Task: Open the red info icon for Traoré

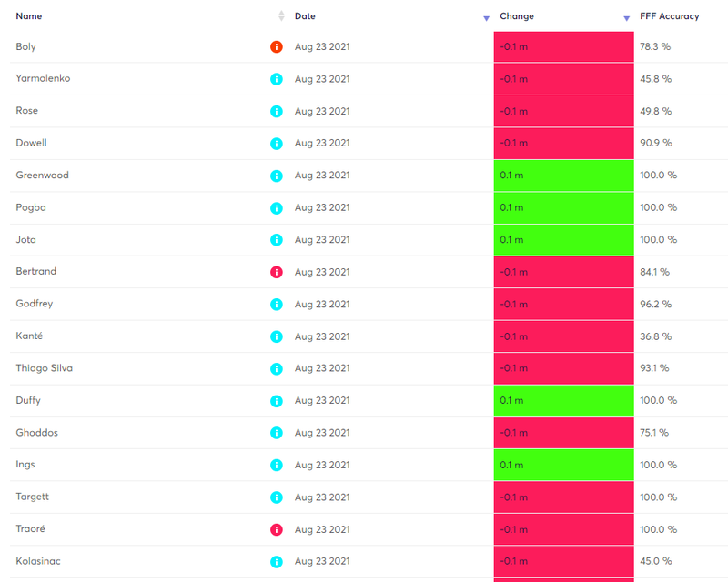Action: point(277,529)
